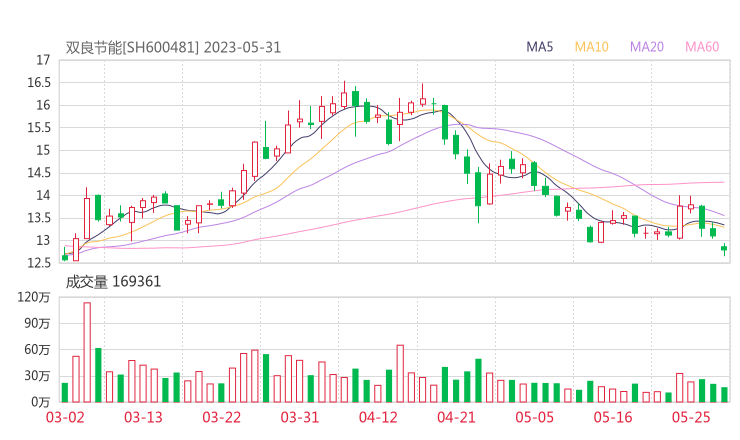The image size is (740, 440).
Task: Click the 12.5 price axis label
Action: [x=39, y=263]
